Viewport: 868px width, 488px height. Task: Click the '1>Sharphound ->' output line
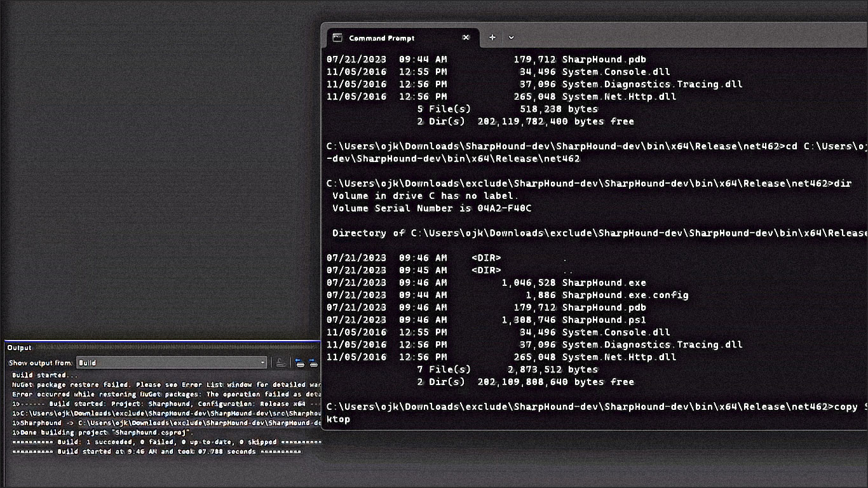[x=166, y=423]
